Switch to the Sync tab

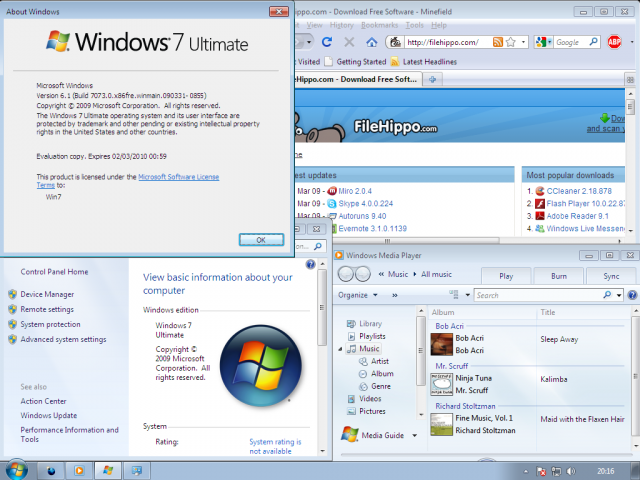click(x=611, y=276)
